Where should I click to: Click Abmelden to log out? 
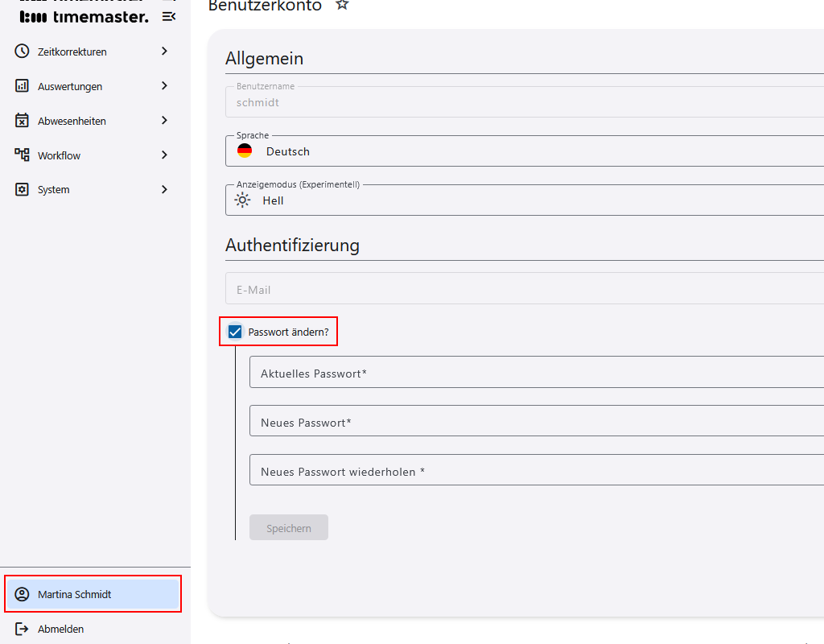point(60,629)
